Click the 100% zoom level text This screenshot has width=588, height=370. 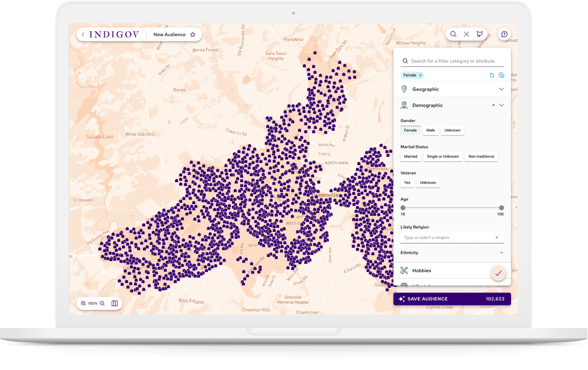click(x=93, y=303)
